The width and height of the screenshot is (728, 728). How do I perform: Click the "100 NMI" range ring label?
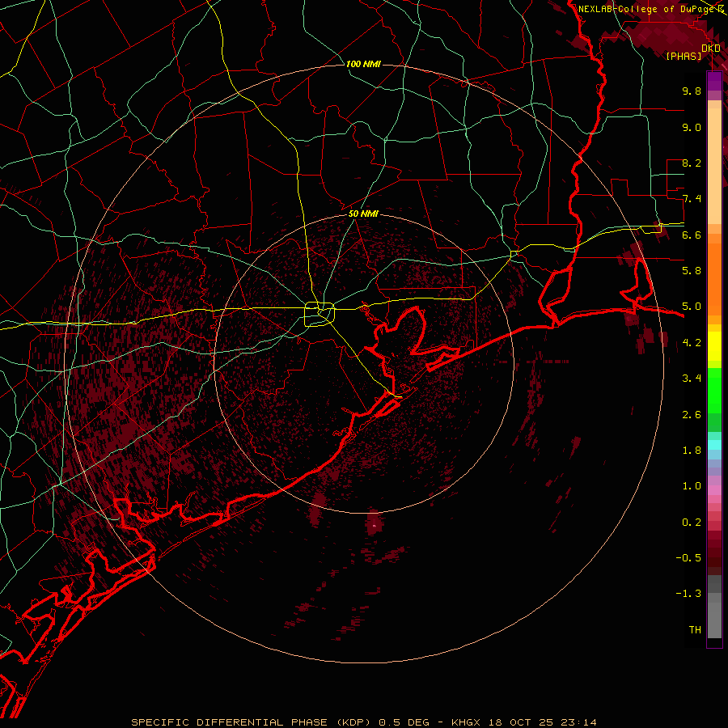pos(363,64)
